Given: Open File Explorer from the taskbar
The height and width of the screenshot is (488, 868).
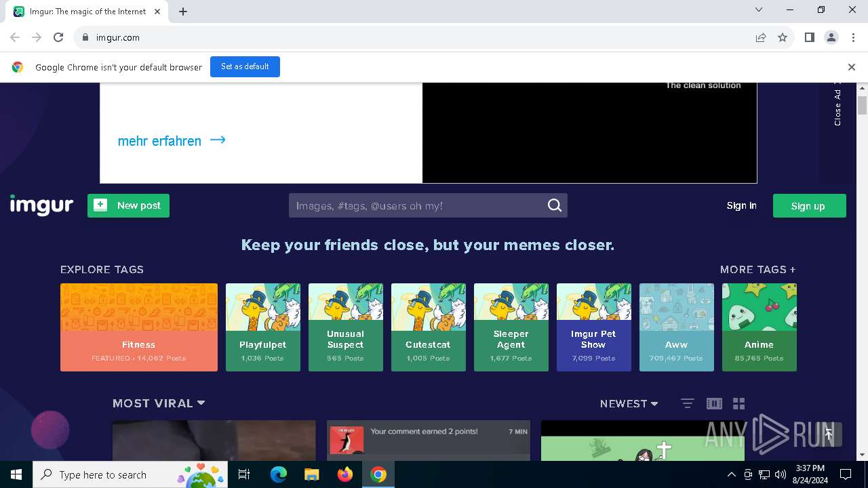Looking at the screenshot, I should (x=312, y=474).
